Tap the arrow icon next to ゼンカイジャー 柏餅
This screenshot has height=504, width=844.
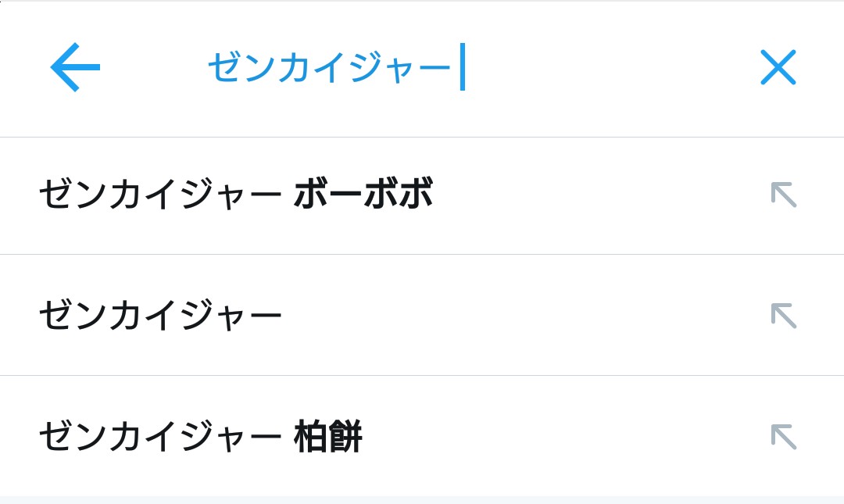(783, 437)
